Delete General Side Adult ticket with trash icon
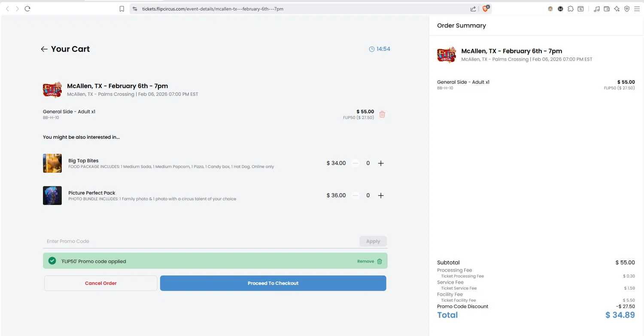This screenshot has width=644, height=336. [382, 114]
